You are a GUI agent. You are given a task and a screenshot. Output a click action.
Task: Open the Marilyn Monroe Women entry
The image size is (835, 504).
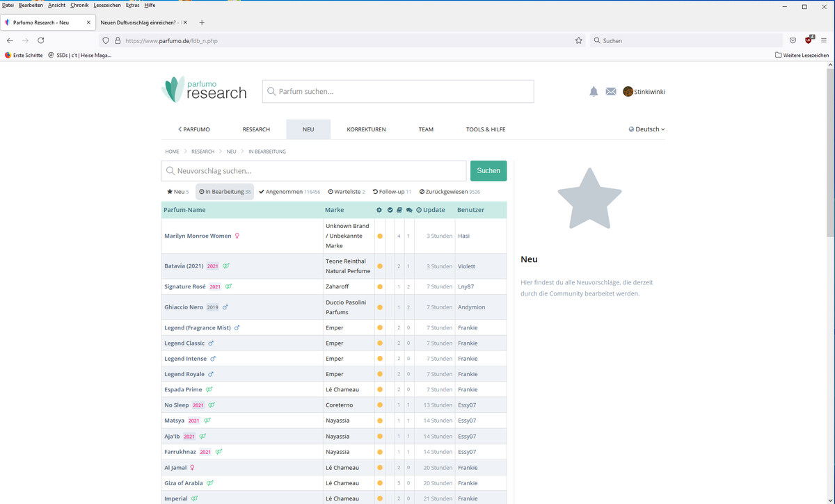pyautogui.click(x=198, y=236)
